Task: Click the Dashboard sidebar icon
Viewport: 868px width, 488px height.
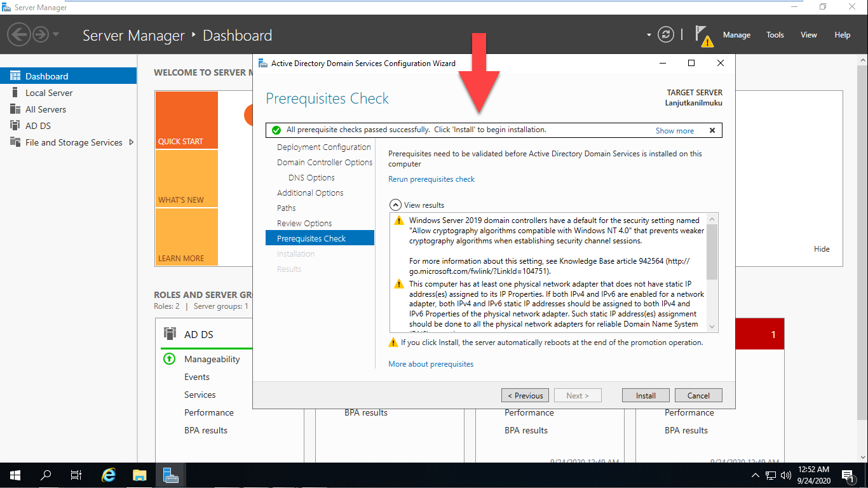Action: point(15,76)
